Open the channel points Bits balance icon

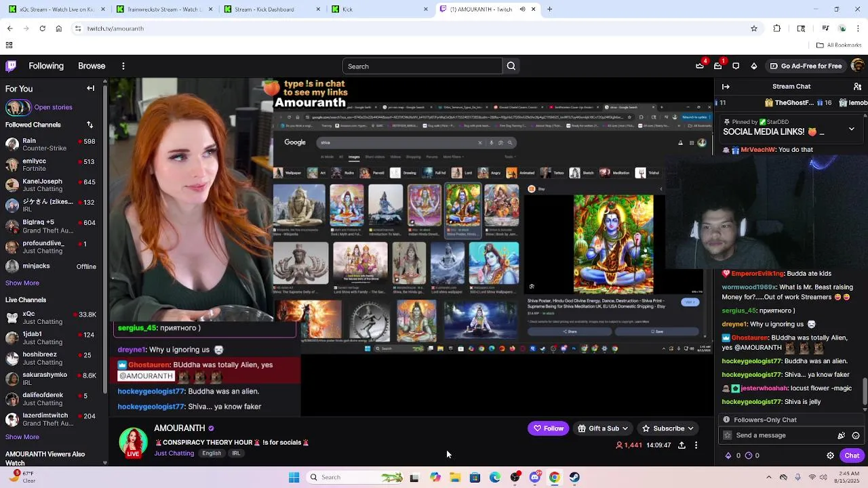point(729,455)
